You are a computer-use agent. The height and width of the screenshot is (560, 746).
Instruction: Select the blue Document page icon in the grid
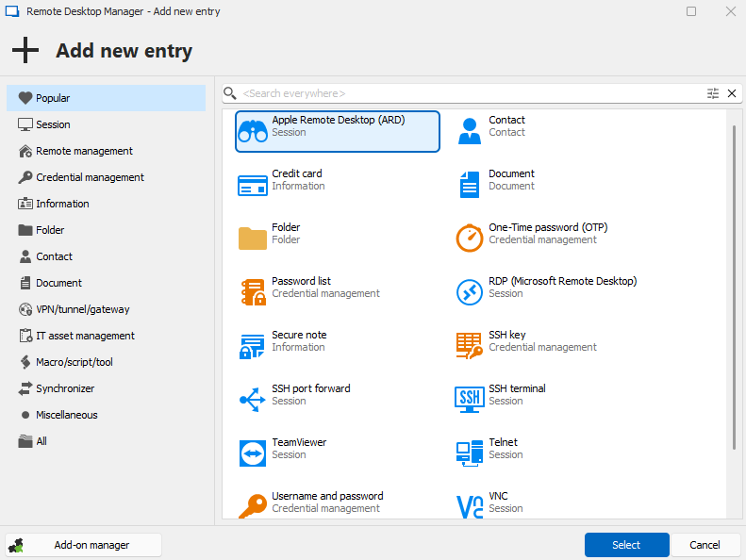(470, 185)
